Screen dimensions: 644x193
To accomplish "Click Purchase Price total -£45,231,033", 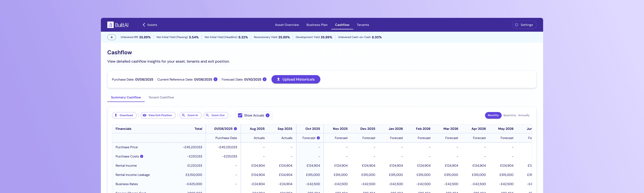I will click(192, 147).
